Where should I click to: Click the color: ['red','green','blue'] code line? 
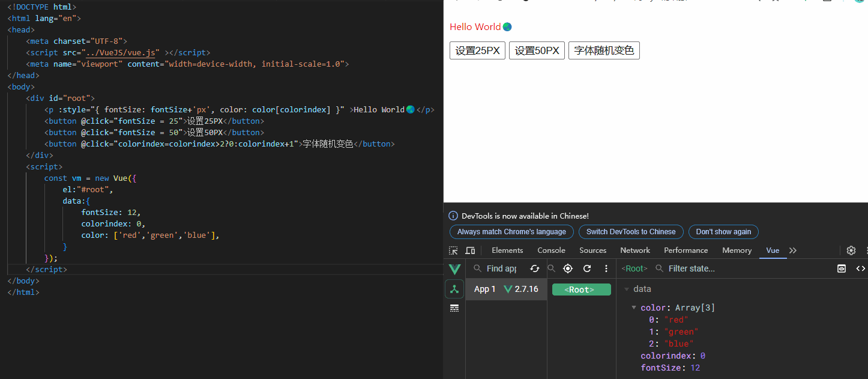coord(151,235)
